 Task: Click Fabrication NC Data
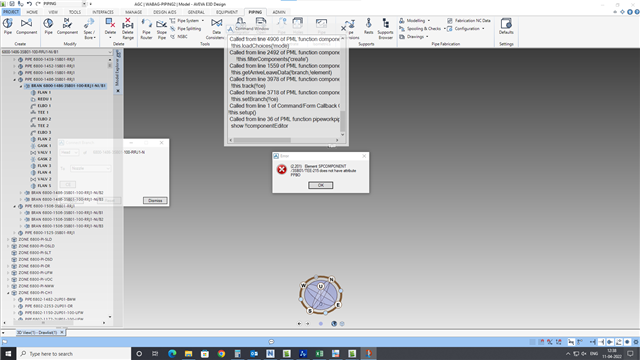(x=469, y=20)
